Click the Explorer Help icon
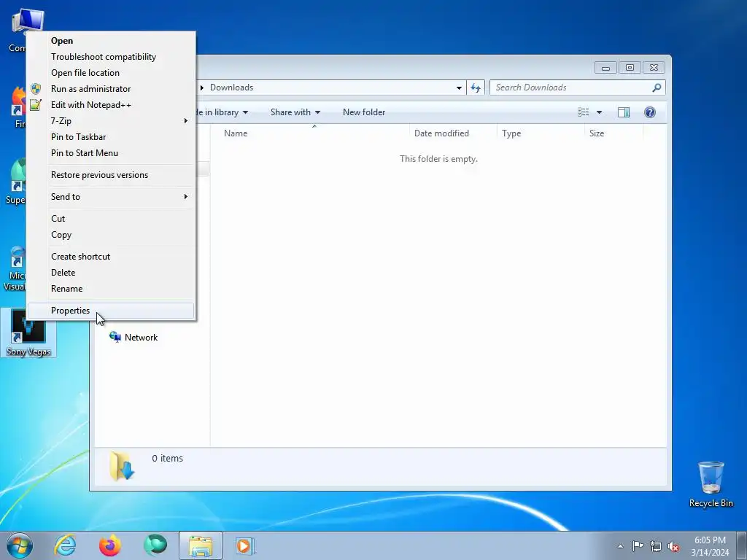Image resolution: width=747 pixels, height=560 pixels. 650,112
